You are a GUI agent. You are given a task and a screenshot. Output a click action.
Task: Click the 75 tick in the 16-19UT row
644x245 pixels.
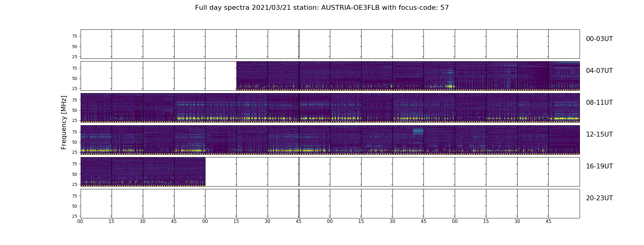75,164
